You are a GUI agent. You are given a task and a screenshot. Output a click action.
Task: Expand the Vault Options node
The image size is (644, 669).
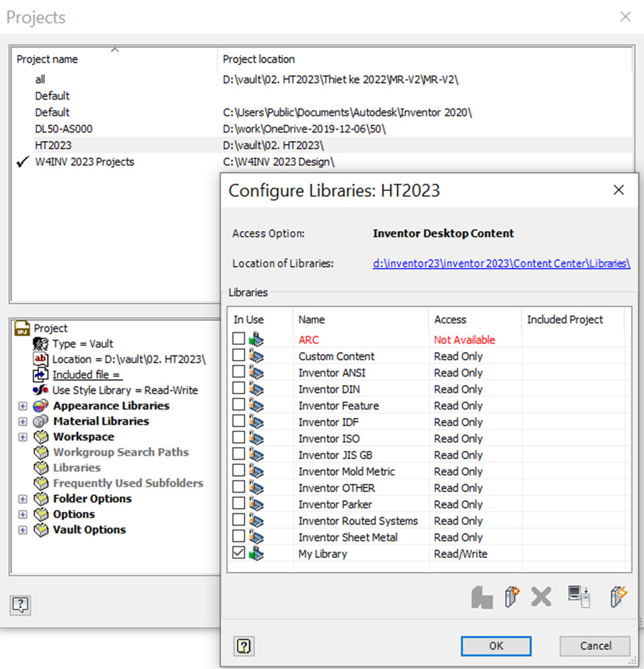tap(22, 530)
